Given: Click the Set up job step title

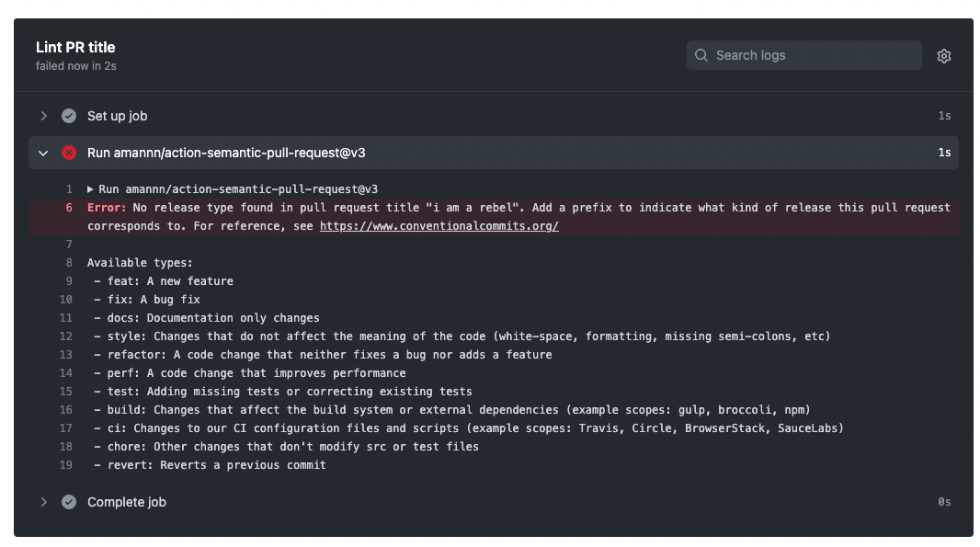Looking at the screenshot, I should pos(117,116).
